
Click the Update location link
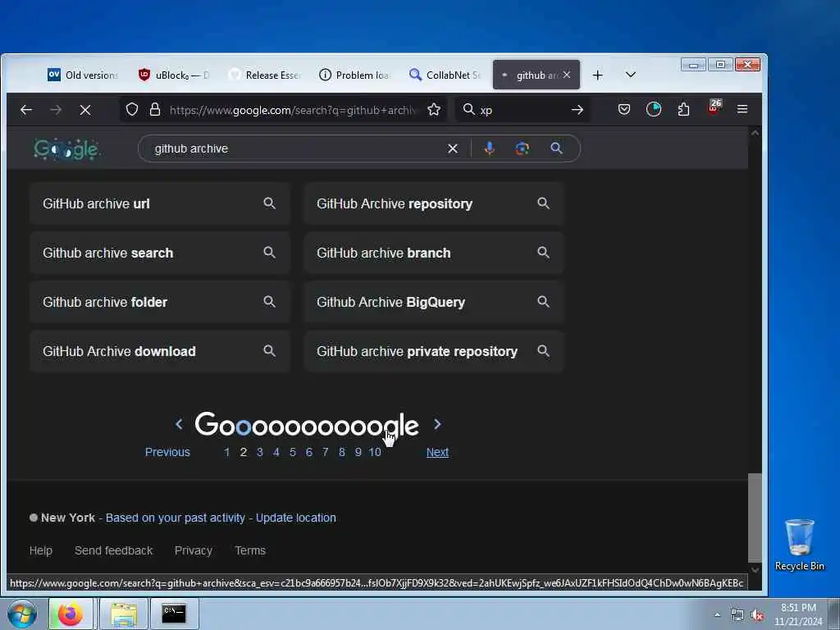(x=295, y=518)
